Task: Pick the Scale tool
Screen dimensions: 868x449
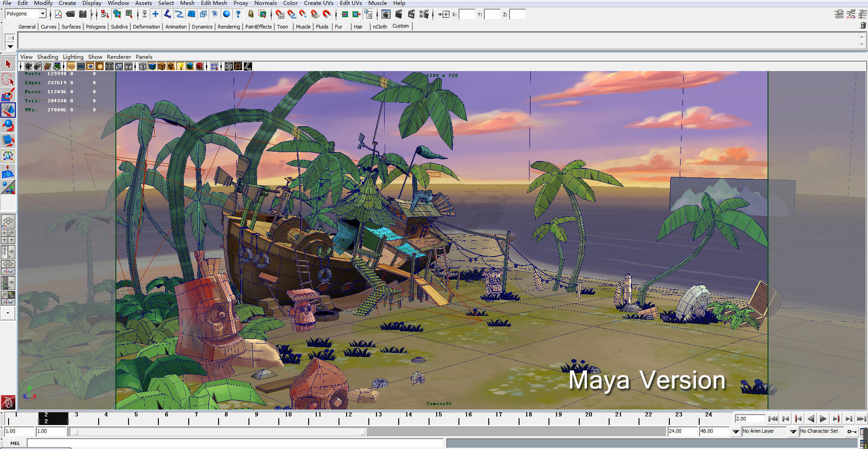Action: 8,141
